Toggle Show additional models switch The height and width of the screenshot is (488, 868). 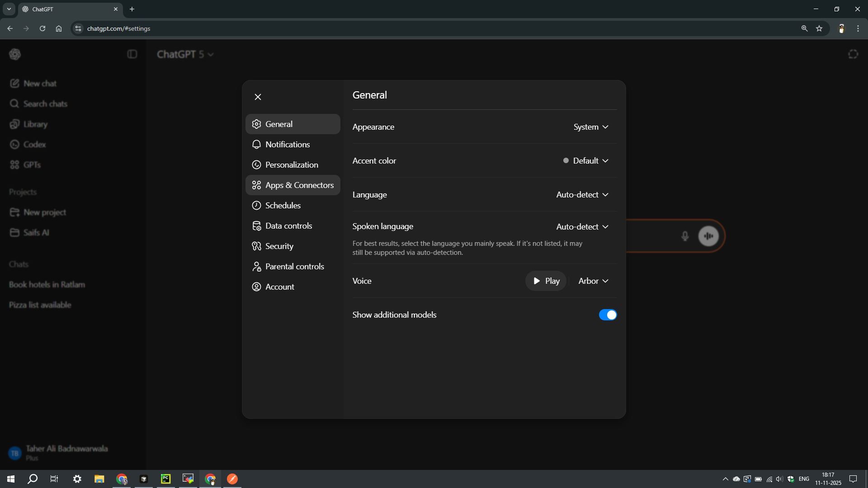[608, 314]
